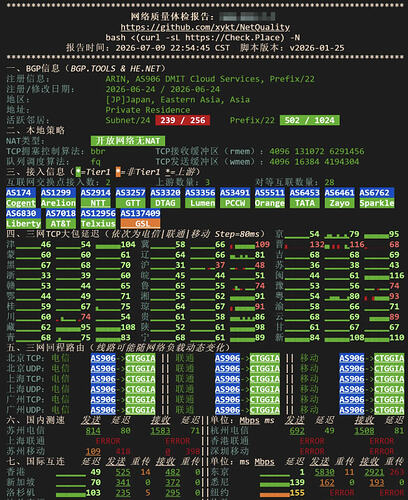This screenshot has width=408, height=500.
Task: Click the AS2914 badge
Action: (96, 192)
